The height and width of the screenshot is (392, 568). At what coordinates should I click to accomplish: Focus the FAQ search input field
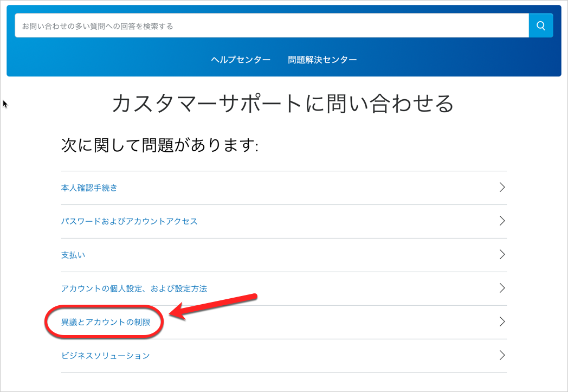coord(272,25)
